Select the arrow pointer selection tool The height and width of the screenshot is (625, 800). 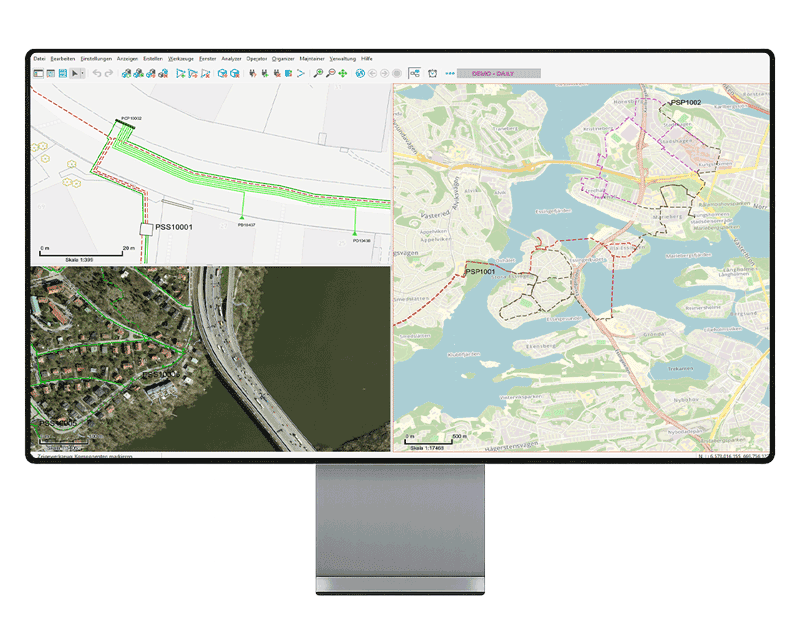point(74,73)
